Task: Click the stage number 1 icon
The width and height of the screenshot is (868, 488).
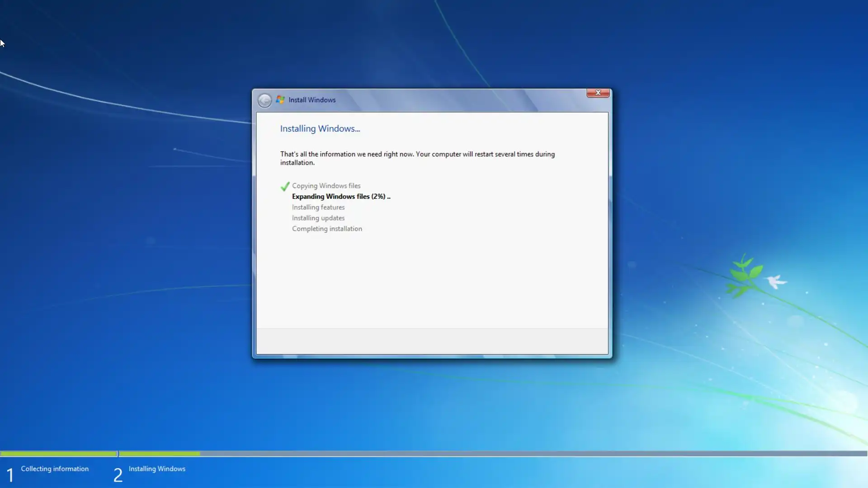Action: pos(10,475)
